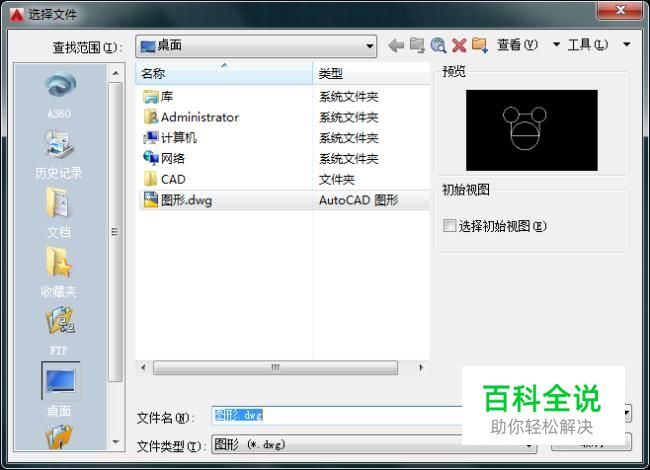Click the sidebar scroll up arrow

pos(116,73)
